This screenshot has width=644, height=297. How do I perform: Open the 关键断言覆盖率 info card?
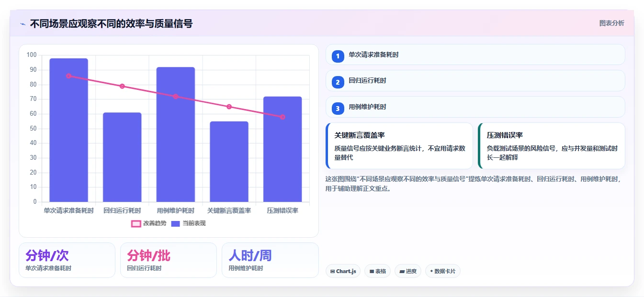(x=399, y=146)
